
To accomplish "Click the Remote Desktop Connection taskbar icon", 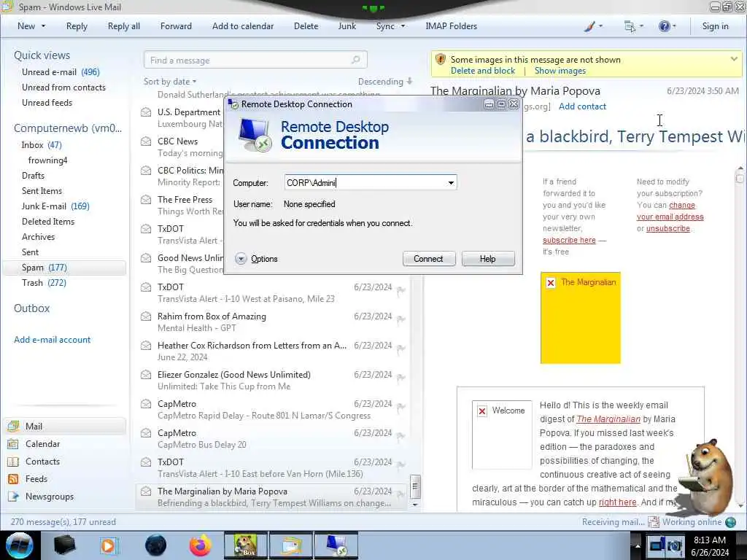I will tap(337, 545).
